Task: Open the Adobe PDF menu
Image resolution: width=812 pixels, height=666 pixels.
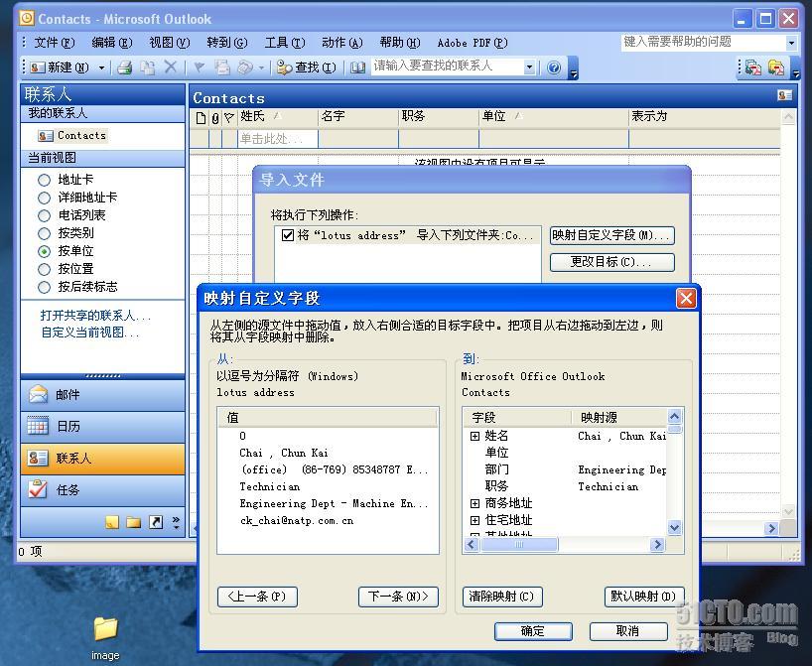Action: [473, 43]
